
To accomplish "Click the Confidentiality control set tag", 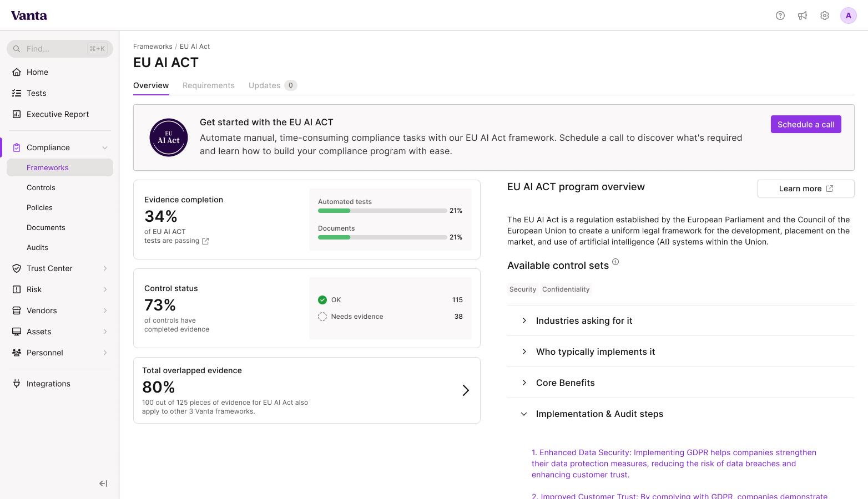I will tap(566, 289).
